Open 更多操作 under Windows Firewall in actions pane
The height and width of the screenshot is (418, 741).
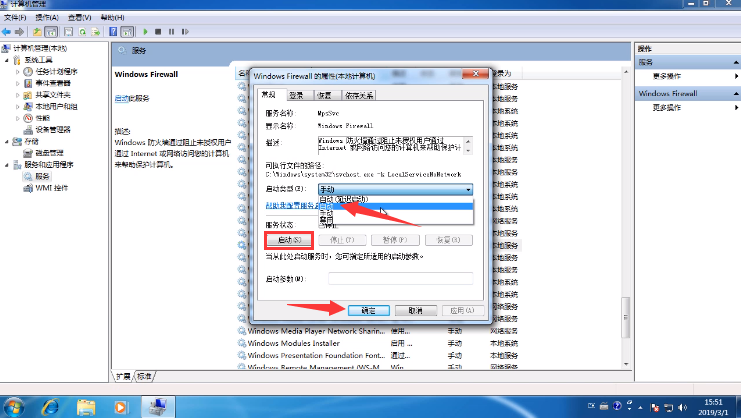coord(667,108)
